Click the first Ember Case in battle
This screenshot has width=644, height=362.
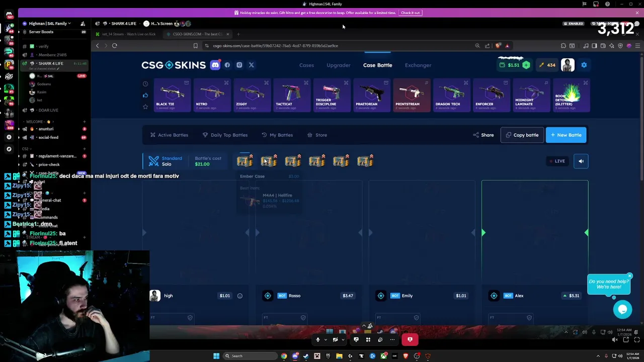point(245,161)
